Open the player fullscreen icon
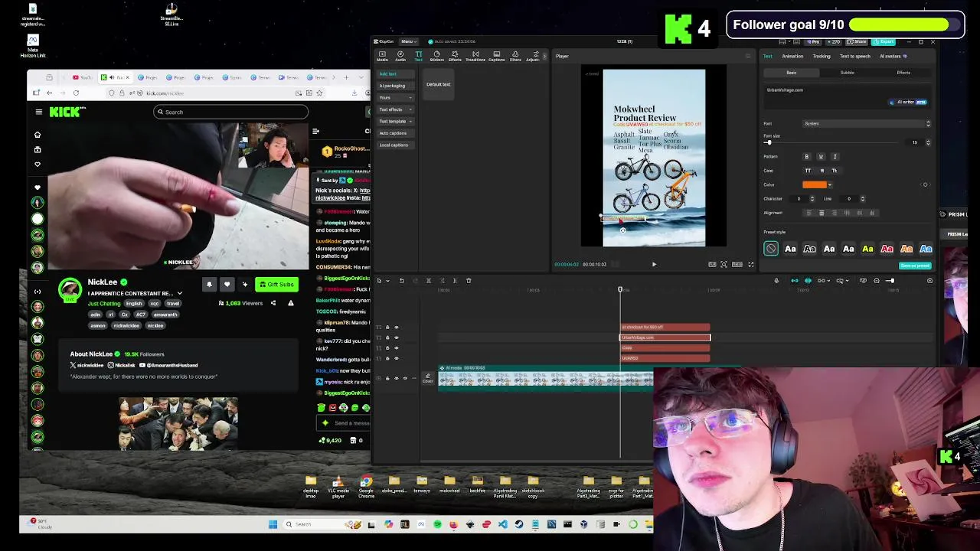 750,264
